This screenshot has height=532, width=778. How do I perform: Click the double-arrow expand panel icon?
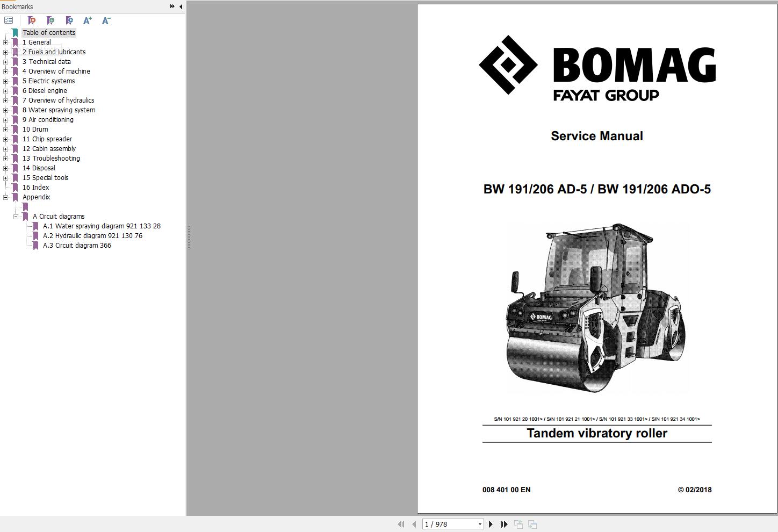pos(172,6)
